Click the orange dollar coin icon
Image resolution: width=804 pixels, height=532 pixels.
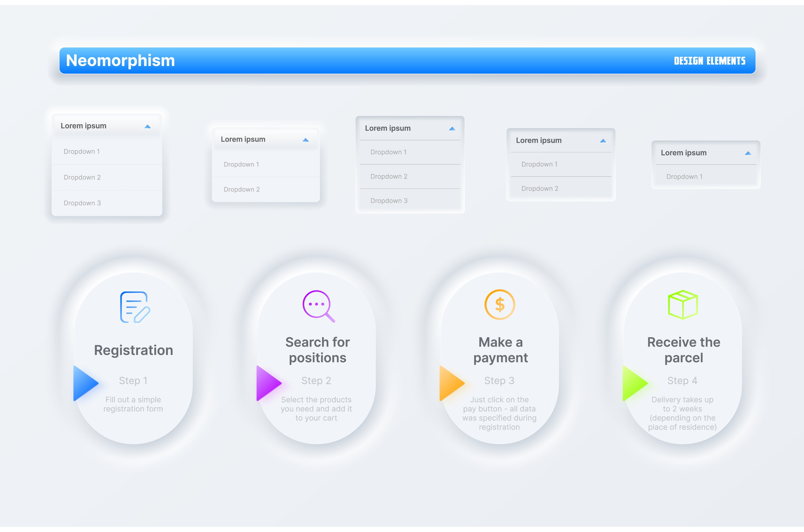500,304
